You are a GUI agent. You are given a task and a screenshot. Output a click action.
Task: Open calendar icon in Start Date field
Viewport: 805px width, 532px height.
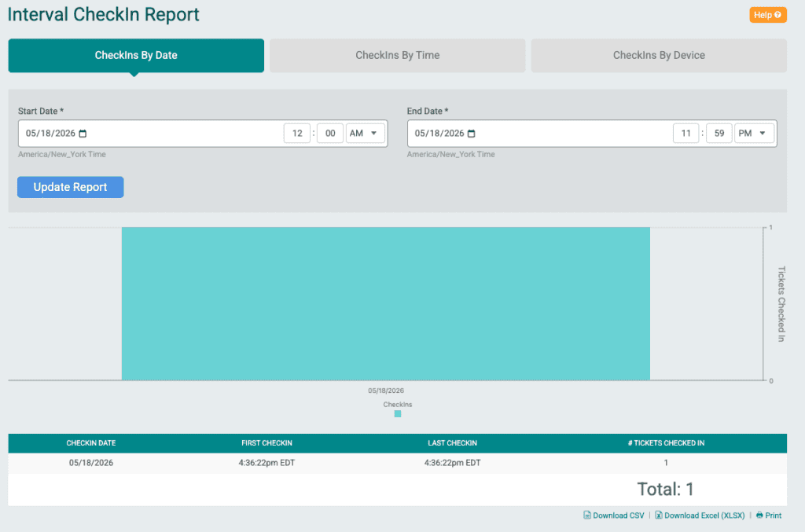[x=83, y=134]
